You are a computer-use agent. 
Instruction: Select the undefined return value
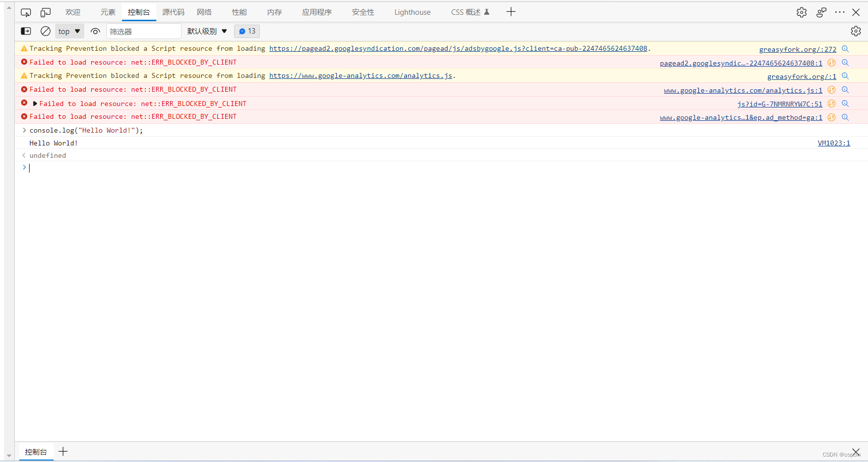tap(47, 155)
